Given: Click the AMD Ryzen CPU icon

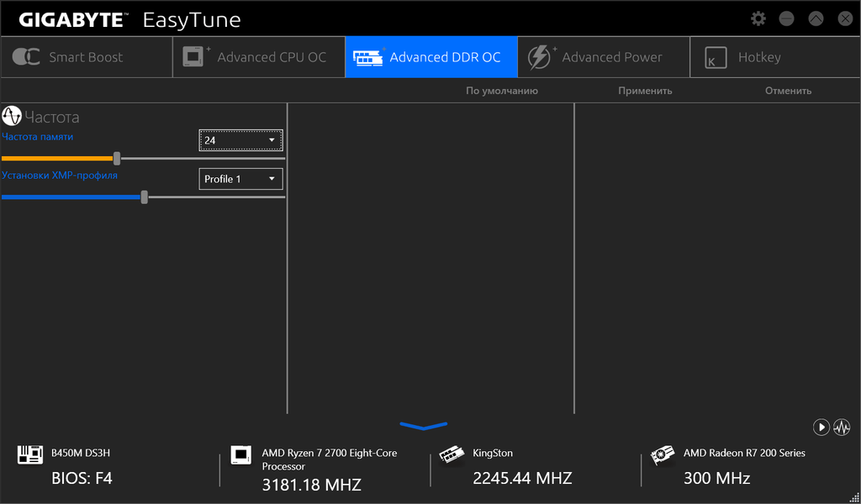Looking at the screenshot, I should pos(240,454).
